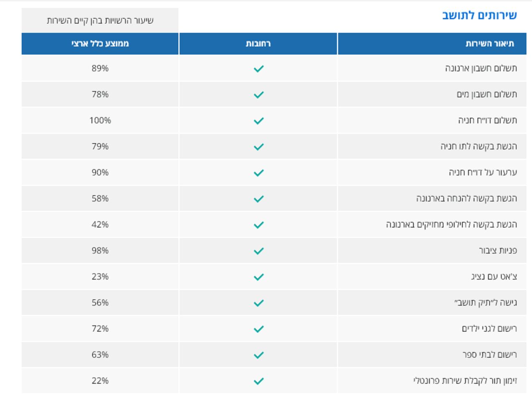Click the 22% value in the last row
This screenshot has height=406, width=532.
click(x=100, y=381)
